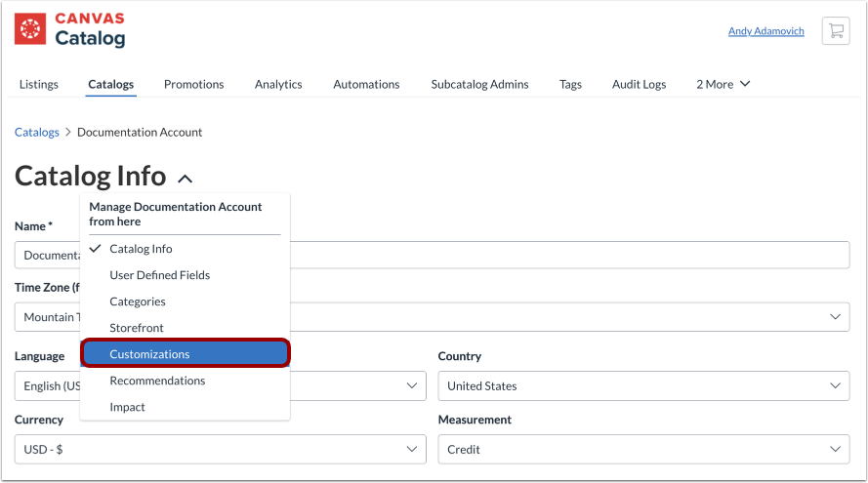Click the Canvas Catalog logo icon
The image size is (868, 483).
tap(30, 30)
